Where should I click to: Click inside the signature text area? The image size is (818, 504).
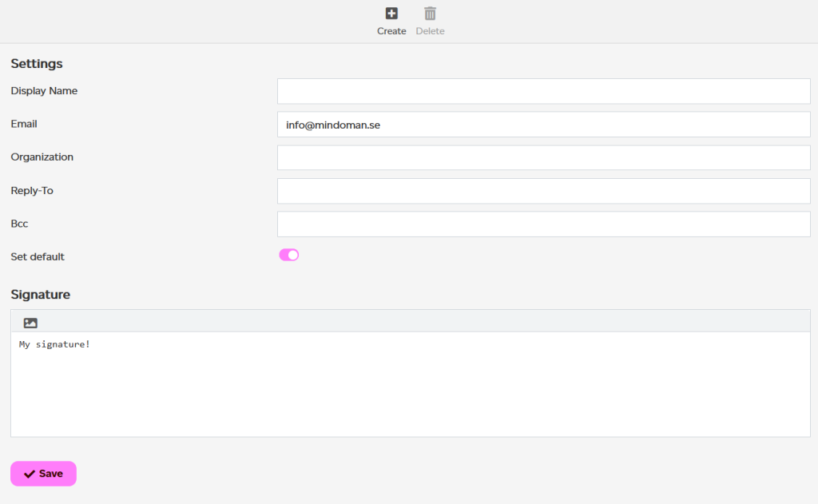pyautogui.click(x=411, y=384)
